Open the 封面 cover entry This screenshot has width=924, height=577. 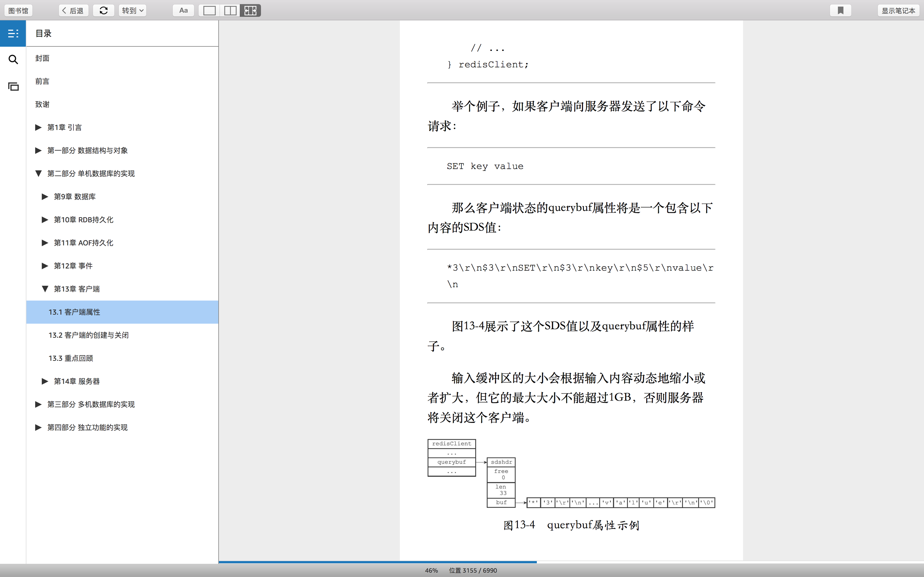pyautogui.click(x=42, y=58)
